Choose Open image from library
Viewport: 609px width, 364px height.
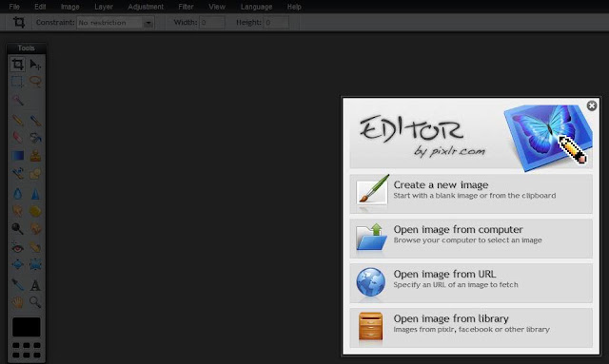[x=471, y=328]
